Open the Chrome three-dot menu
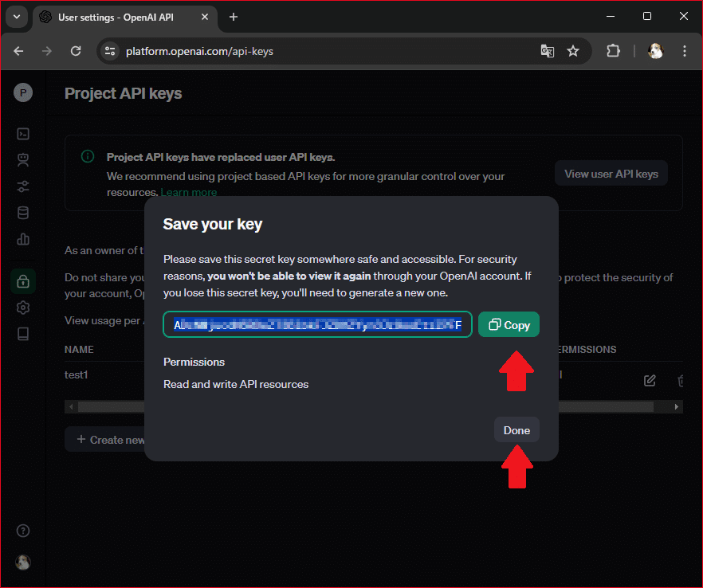This screenshot has height=588, width=703. [684, 51]
